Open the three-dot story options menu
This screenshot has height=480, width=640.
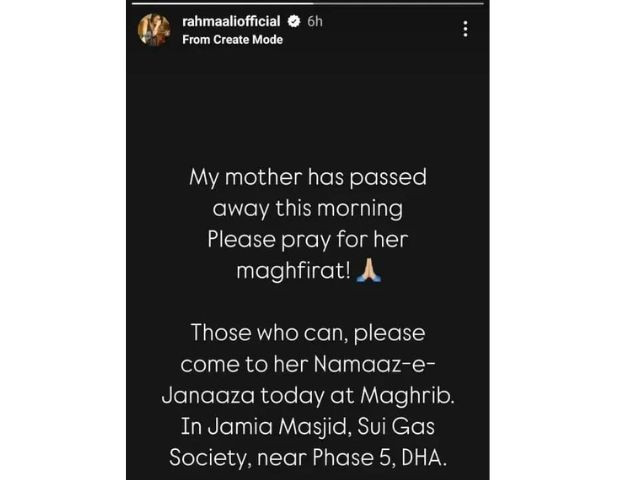coord(465,29)
